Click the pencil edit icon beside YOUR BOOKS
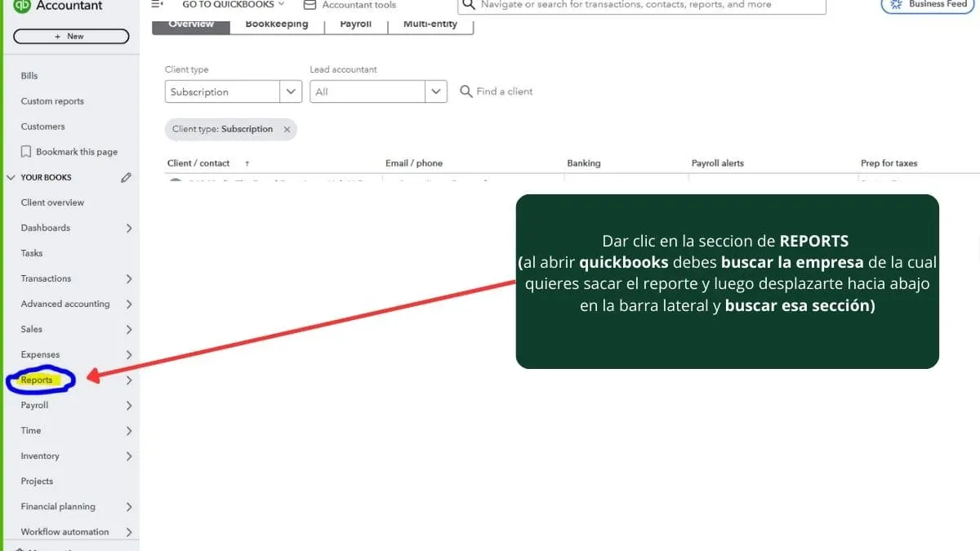Screen dimensions: 980x551 pos(126,177)
